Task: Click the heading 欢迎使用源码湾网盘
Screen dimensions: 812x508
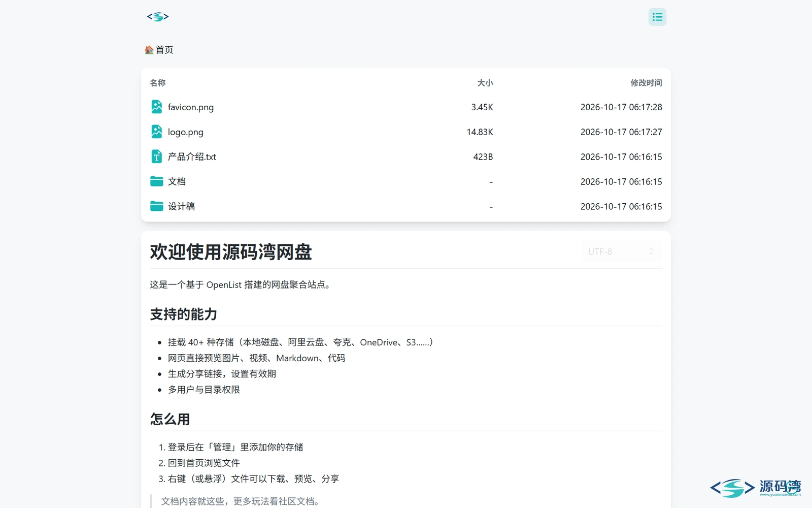Action: [231, 252]
